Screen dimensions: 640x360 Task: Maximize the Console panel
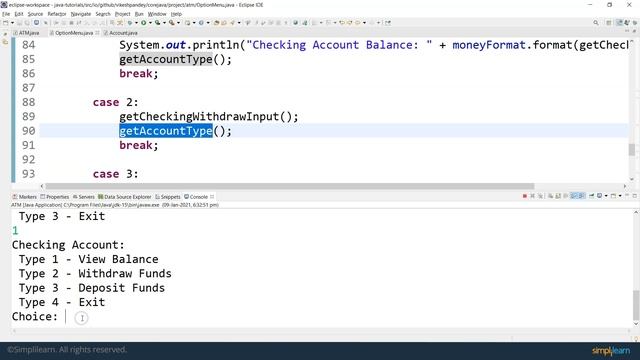pos(635,196)
